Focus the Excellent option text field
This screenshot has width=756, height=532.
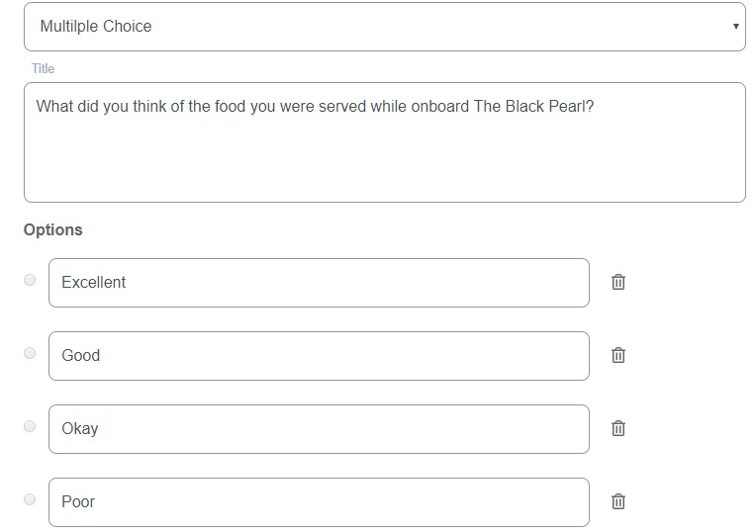click(x=319, y=283)
